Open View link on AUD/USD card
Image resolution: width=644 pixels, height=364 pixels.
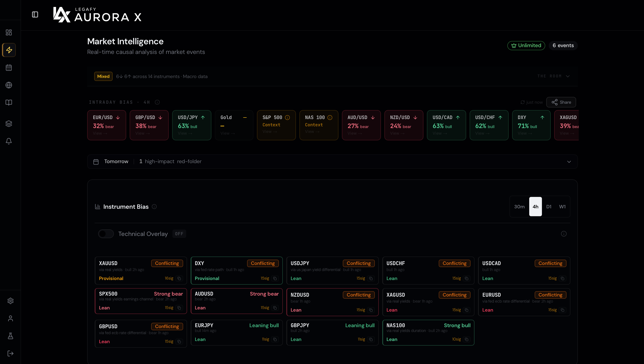click(355, 134)
